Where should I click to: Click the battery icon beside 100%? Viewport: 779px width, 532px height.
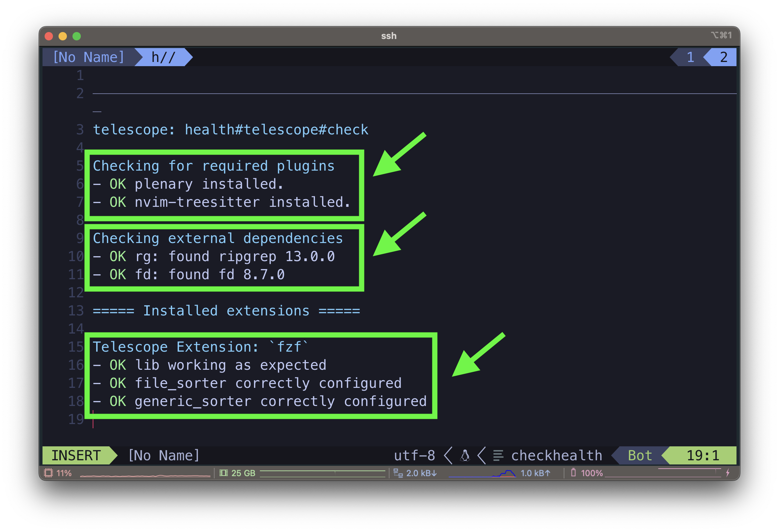click(x=573, y=472)
